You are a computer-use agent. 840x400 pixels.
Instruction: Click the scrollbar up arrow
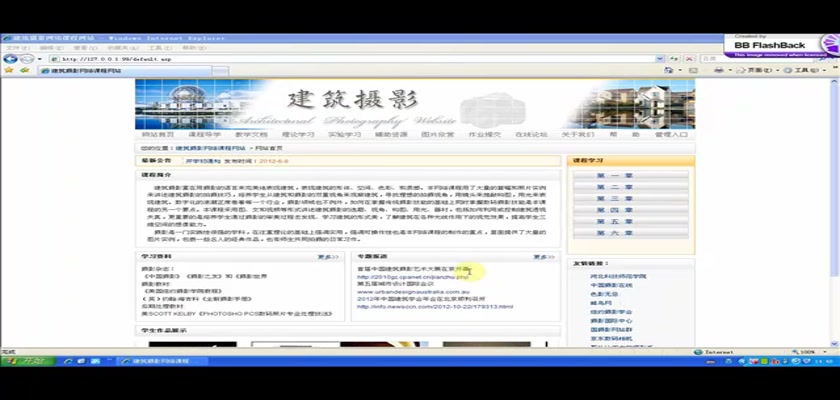(834, 82)
